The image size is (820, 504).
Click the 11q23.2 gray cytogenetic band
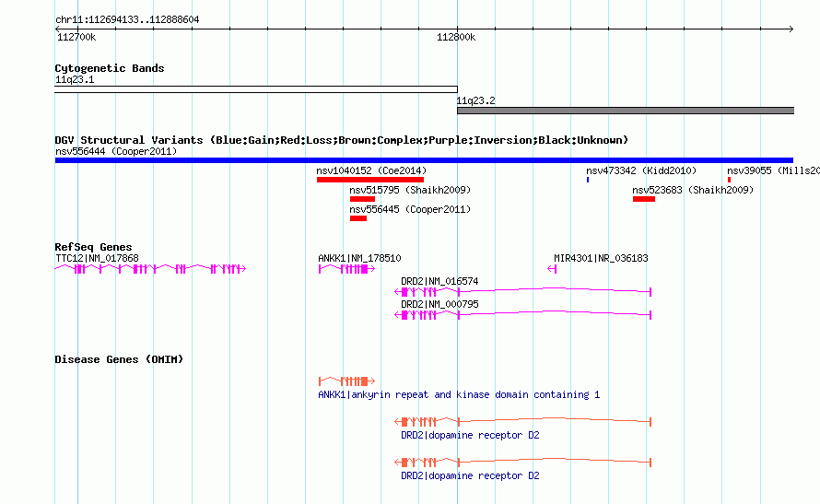click(626, 111)
